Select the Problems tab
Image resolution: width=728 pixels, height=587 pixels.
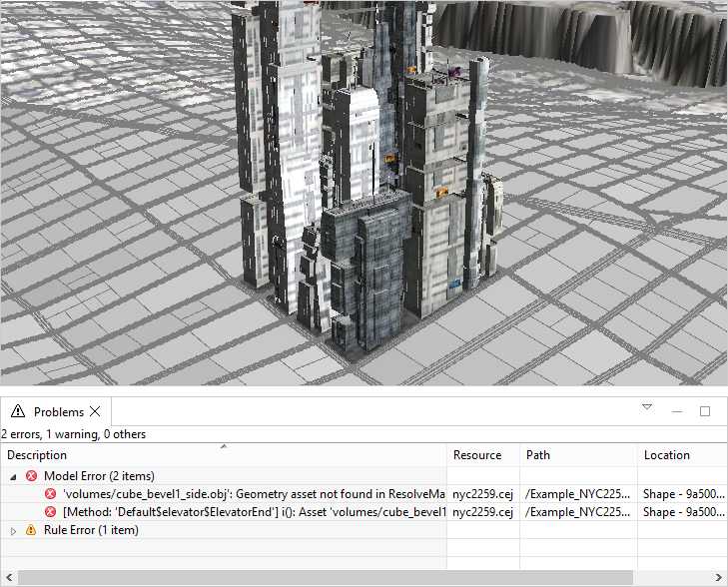[60, 411]
